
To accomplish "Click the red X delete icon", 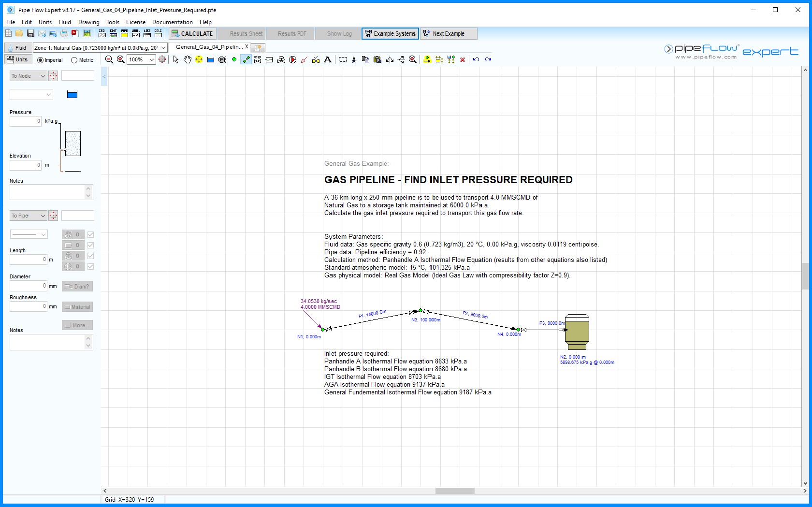I will [x=463, y=59].
